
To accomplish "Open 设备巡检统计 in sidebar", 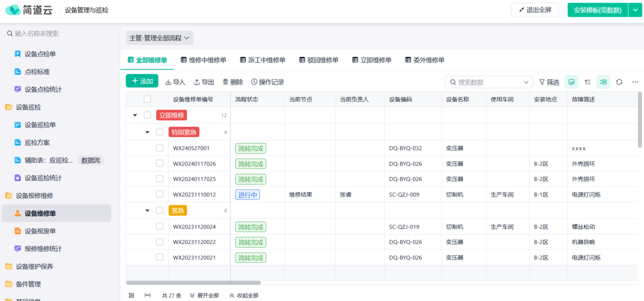I will (38, 178).
